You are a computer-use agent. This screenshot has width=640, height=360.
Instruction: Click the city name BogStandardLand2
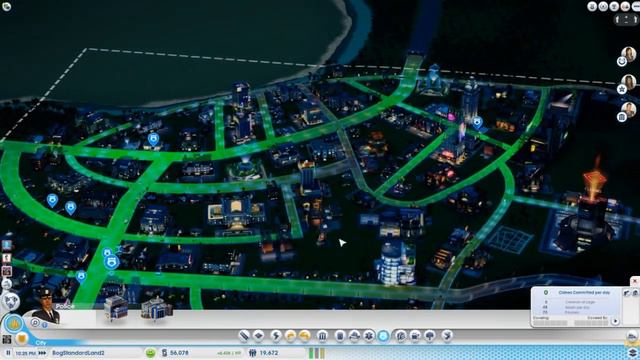coord(78,353)
